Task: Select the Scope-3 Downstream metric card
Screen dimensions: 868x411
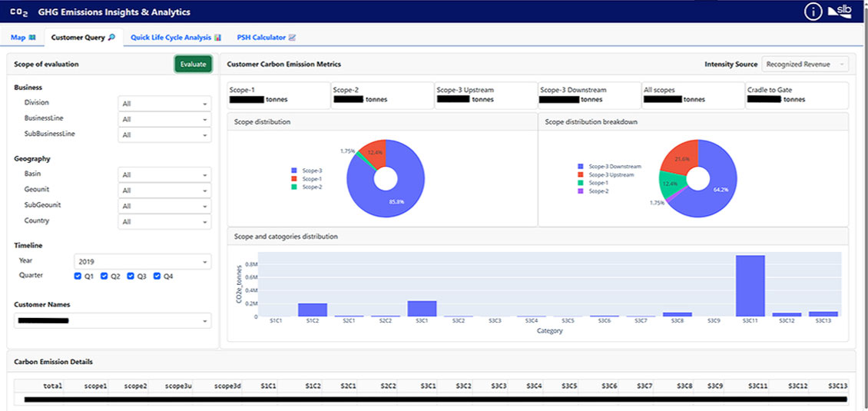Action: [x=590, y=95]
